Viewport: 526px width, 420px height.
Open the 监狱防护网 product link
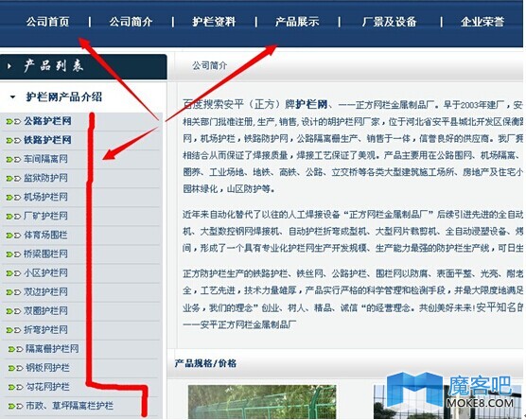(45, 178)
